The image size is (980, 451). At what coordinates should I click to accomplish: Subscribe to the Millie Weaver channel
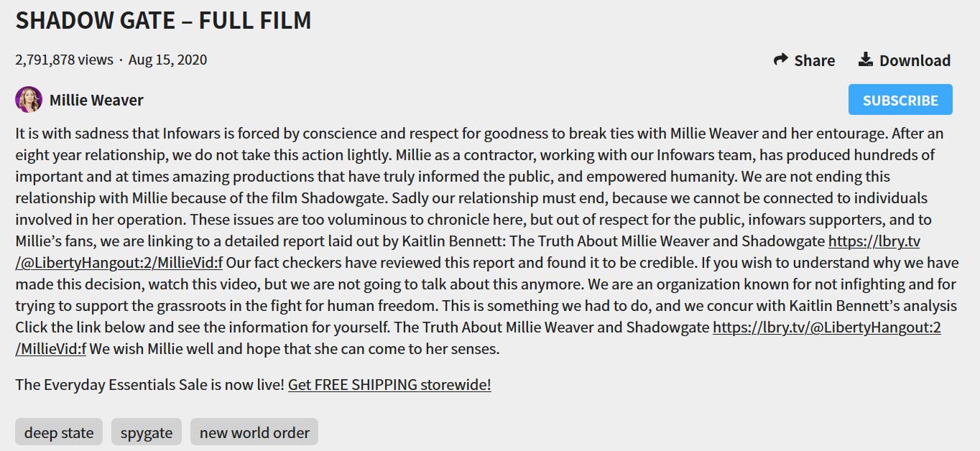tap(900, 100)
